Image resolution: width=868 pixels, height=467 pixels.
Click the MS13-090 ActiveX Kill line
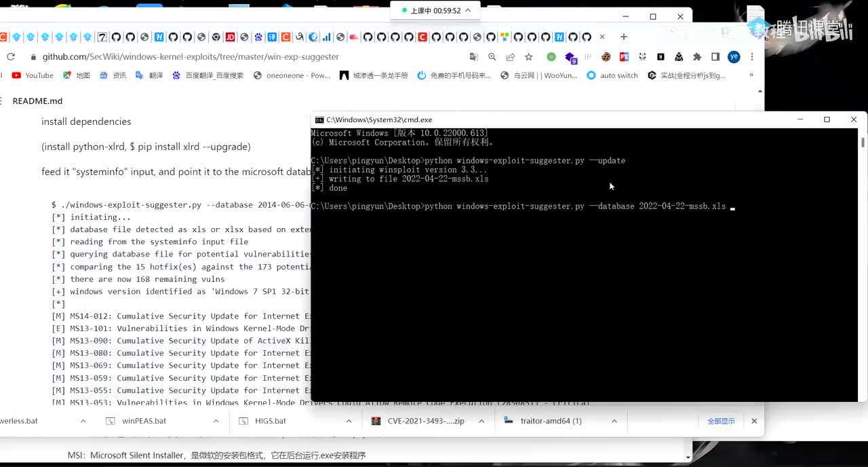tap(181, 341)
